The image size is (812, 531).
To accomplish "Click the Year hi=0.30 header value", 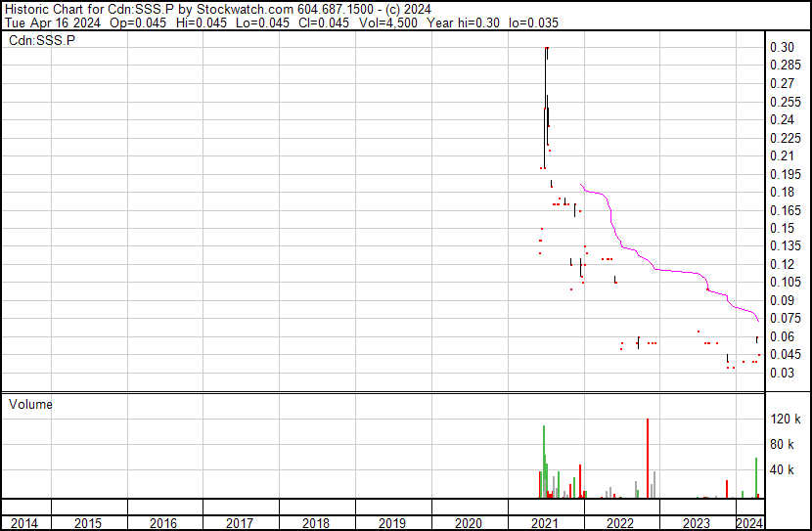I will [463, 22].
